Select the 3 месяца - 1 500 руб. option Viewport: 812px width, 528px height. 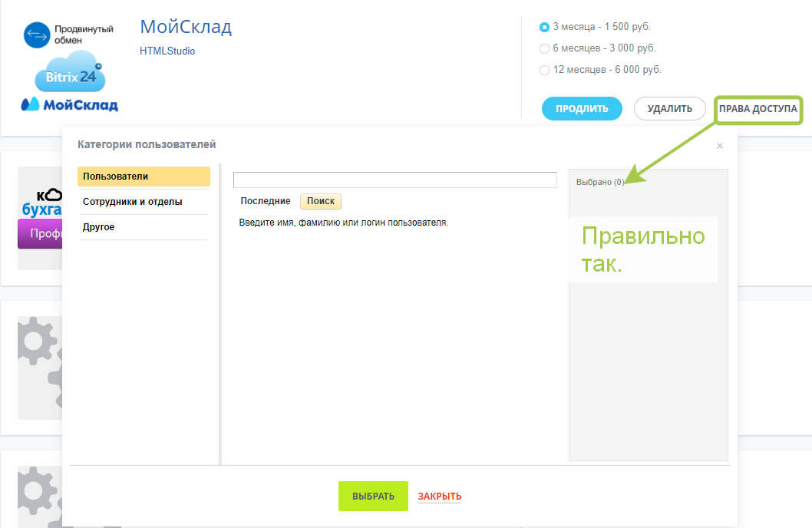[x=544, y=27]
